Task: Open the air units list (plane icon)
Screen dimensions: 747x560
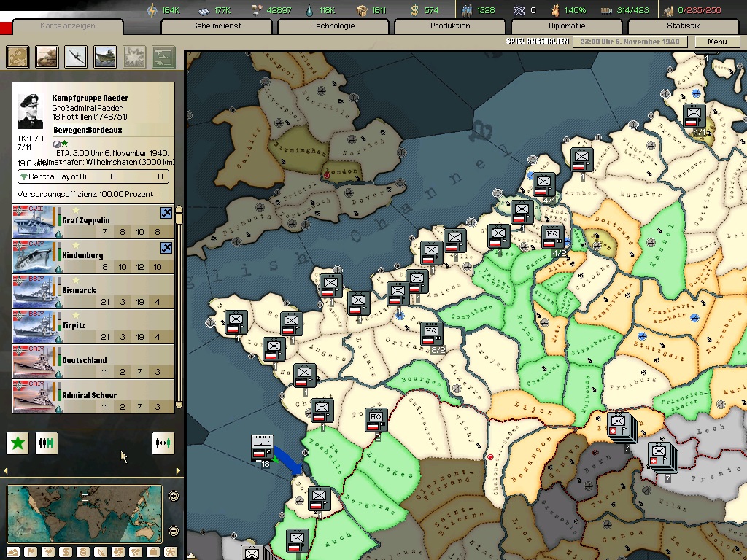Action: [x=76, y=57]
